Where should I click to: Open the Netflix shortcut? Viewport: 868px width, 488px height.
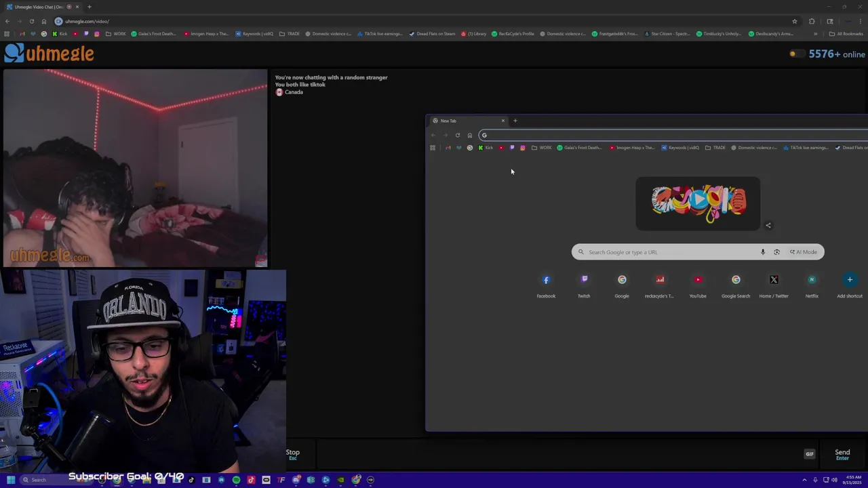pyautogui.click(x=812, y=285)
